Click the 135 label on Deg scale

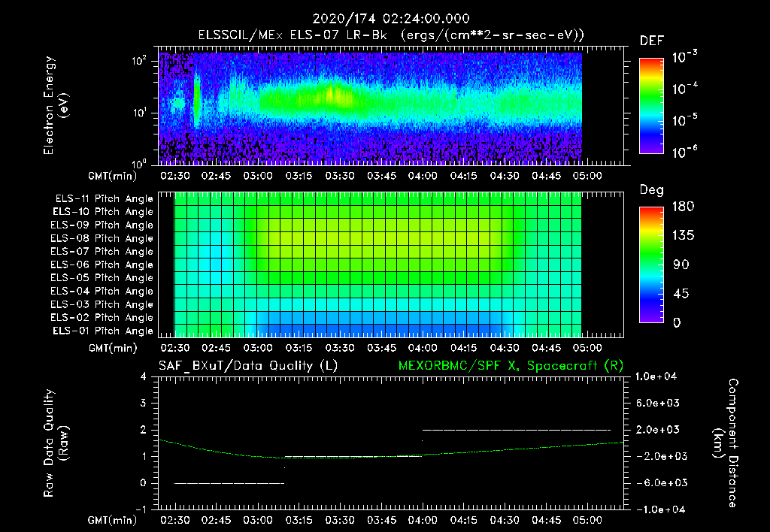pyautogui.click(x=683, y=236)
